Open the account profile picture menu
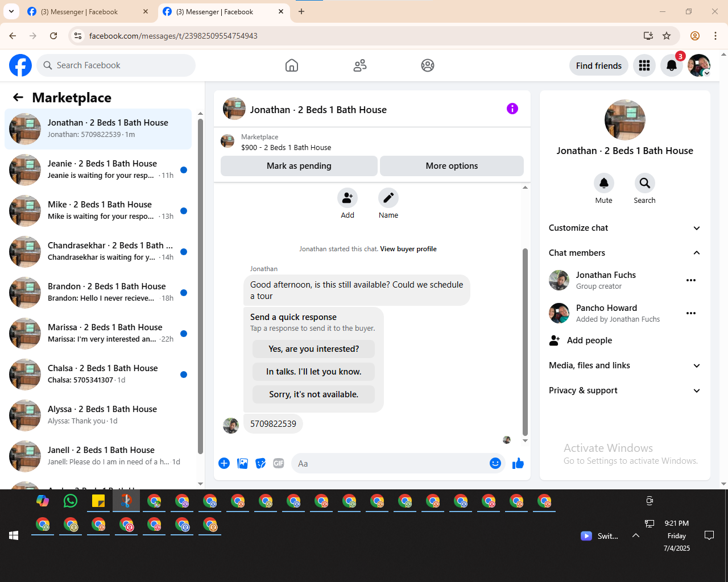 (x=699, y=65)
